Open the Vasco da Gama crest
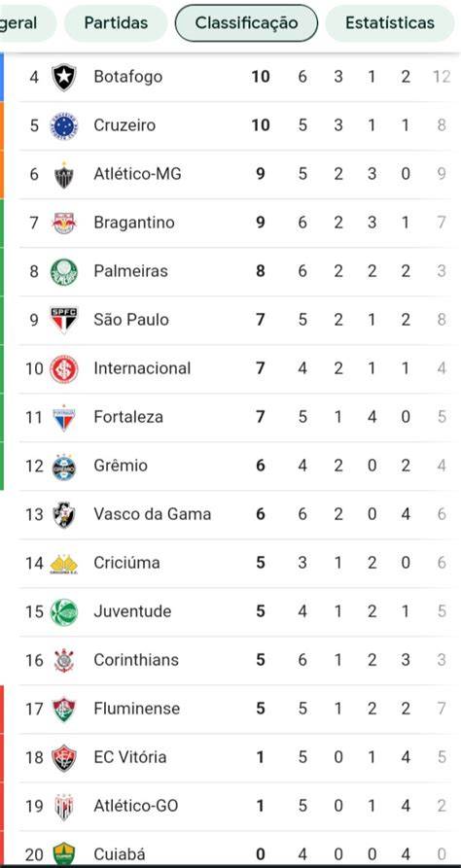 point(64,515)
